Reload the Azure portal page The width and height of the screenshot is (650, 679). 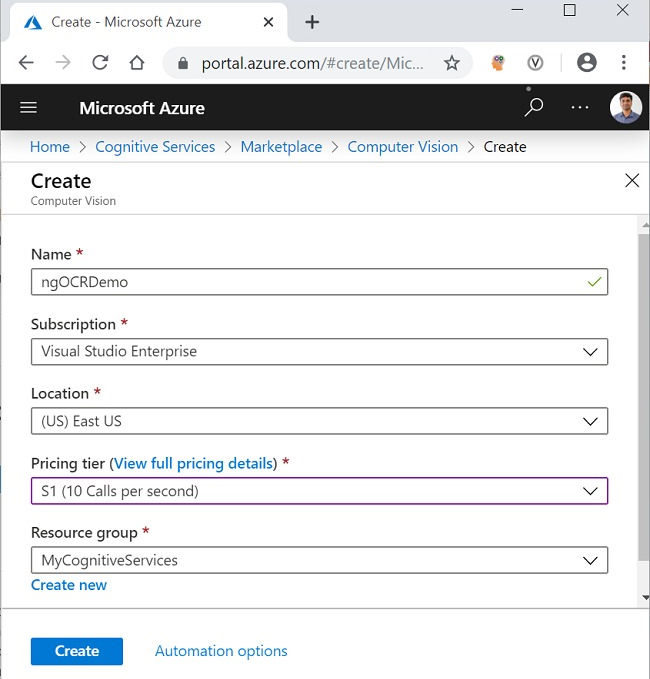point(100,63)
